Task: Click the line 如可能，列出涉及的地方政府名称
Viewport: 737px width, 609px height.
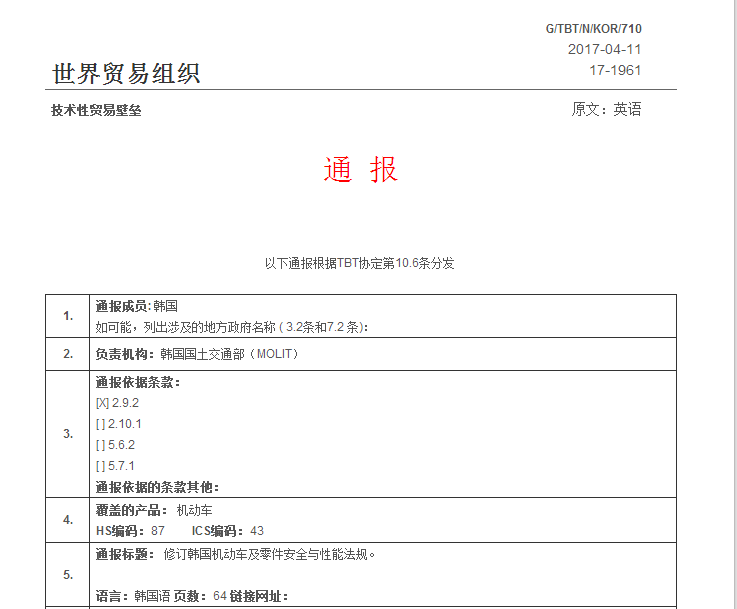Action: [232, 327]
